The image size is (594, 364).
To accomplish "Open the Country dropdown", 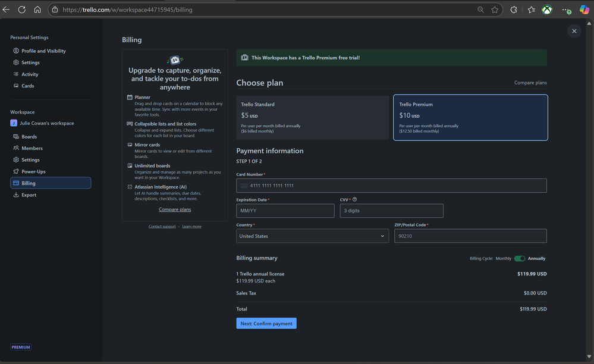I will coord(313,236).
